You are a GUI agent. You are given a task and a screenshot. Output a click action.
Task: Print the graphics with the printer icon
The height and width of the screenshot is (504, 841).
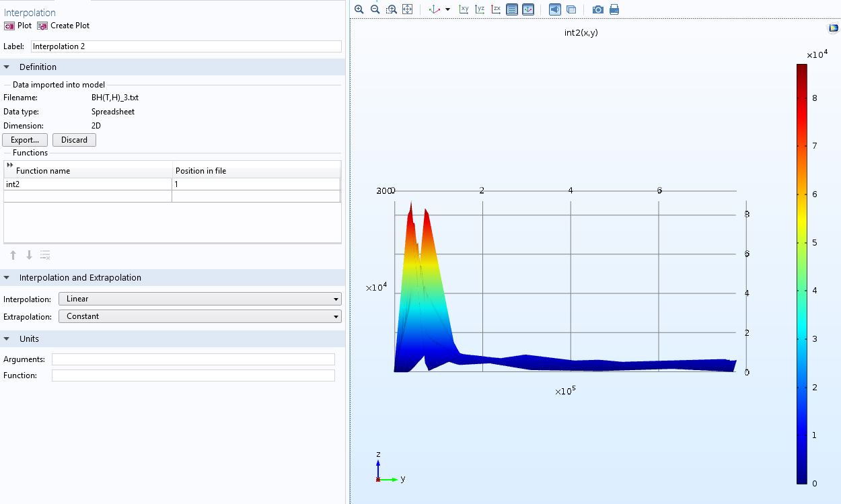click(614, 9)
